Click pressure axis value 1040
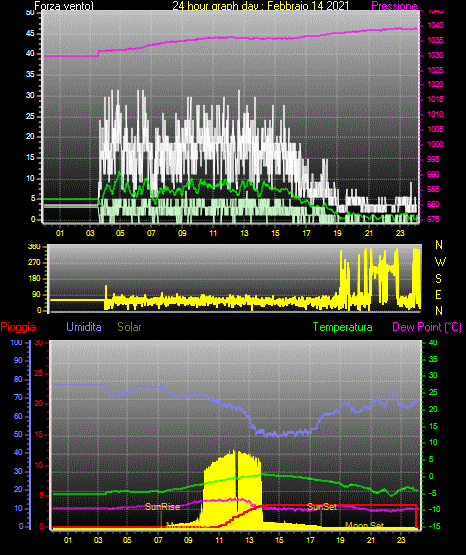Viewport: 466px width, 555px height. (436, 25)
